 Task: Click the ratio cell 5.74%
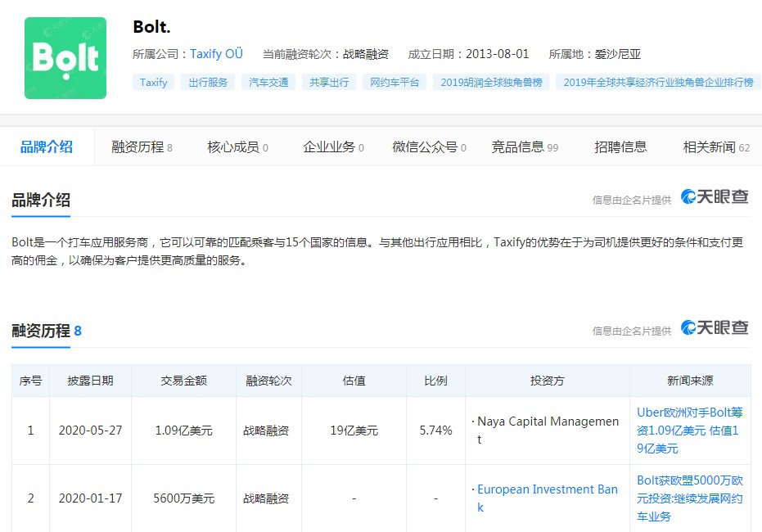436,431
